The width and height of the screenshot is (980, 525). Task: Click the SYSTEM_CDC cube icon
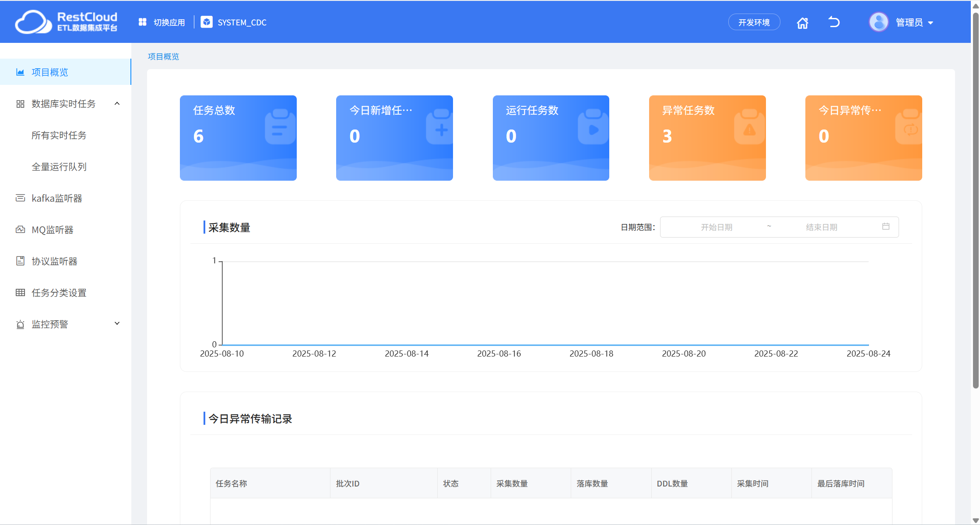[x=207, y=22]
